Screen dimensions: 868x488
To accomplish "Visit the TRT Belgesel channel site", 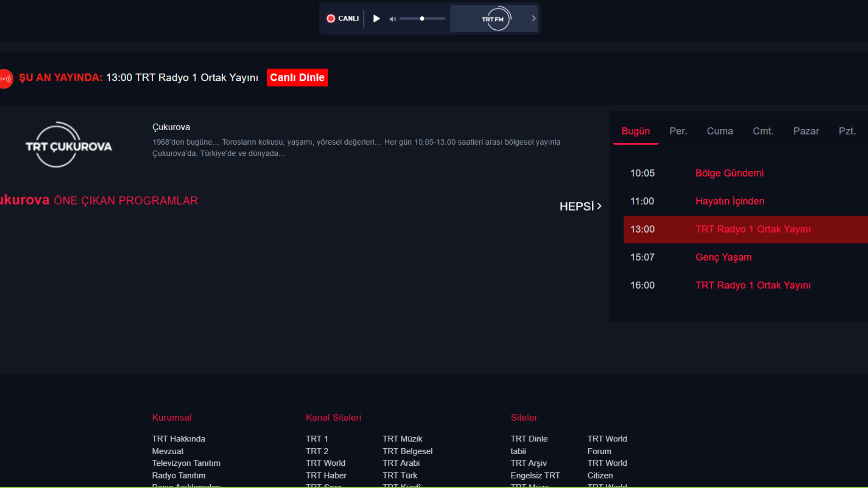I will point(407,451).
